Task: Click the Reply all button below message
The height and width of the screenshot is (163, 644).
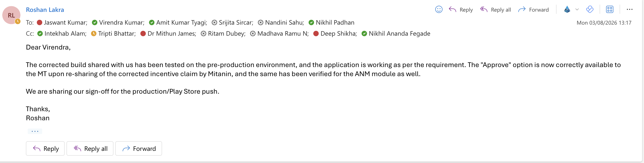Action: pos(90,149)
